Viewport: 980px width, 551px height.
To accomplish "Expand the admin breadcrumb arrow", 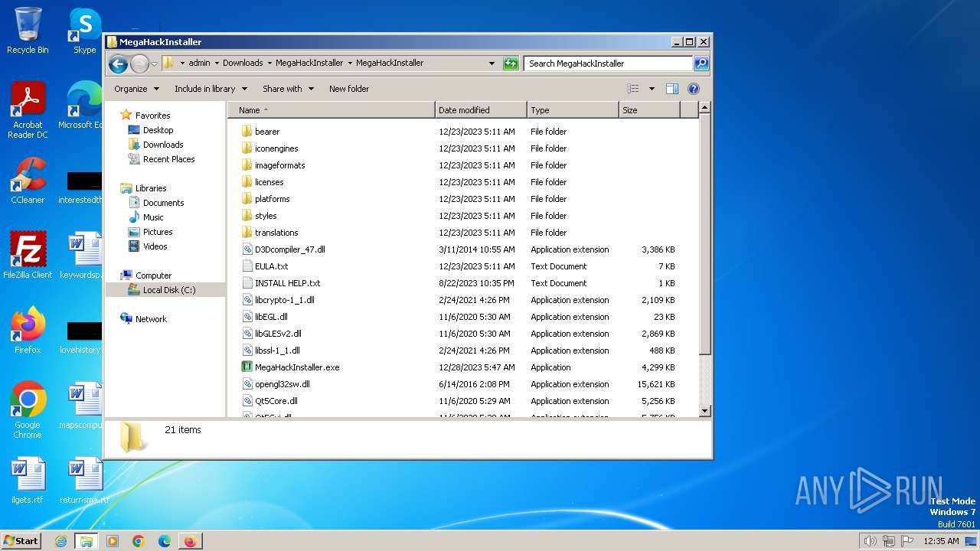I will pyautogui.click(x=217, y=64).
